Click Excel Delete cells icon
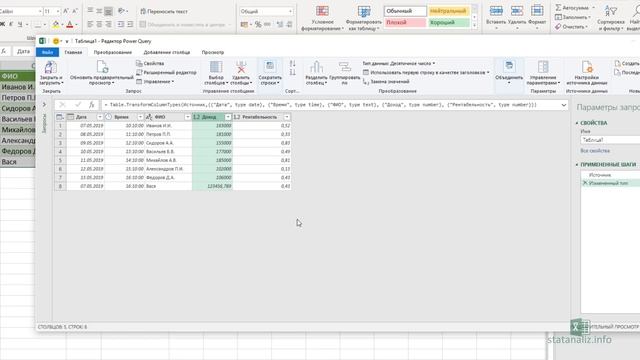This screenshot has height=360, width=640. coord(517,11)
